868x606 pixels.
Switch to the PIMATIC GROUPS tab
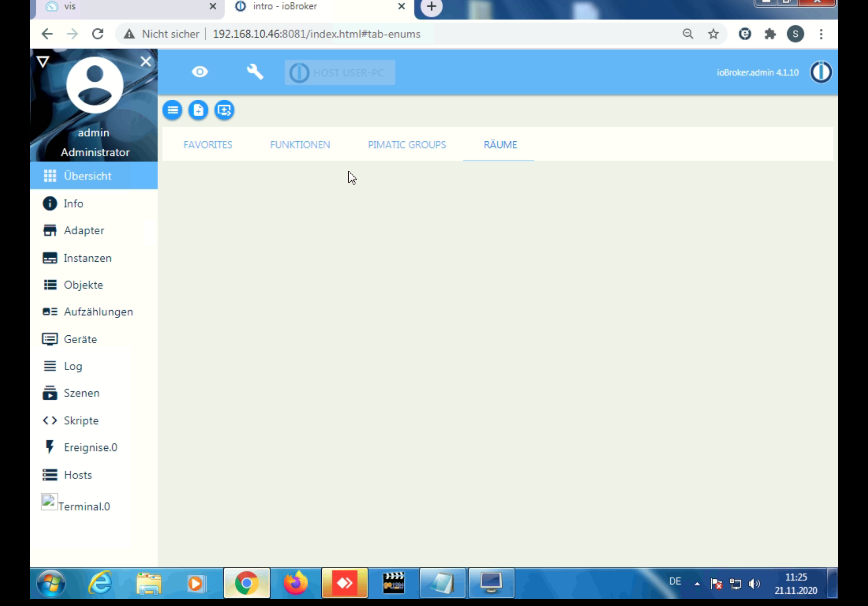(407, 145)
